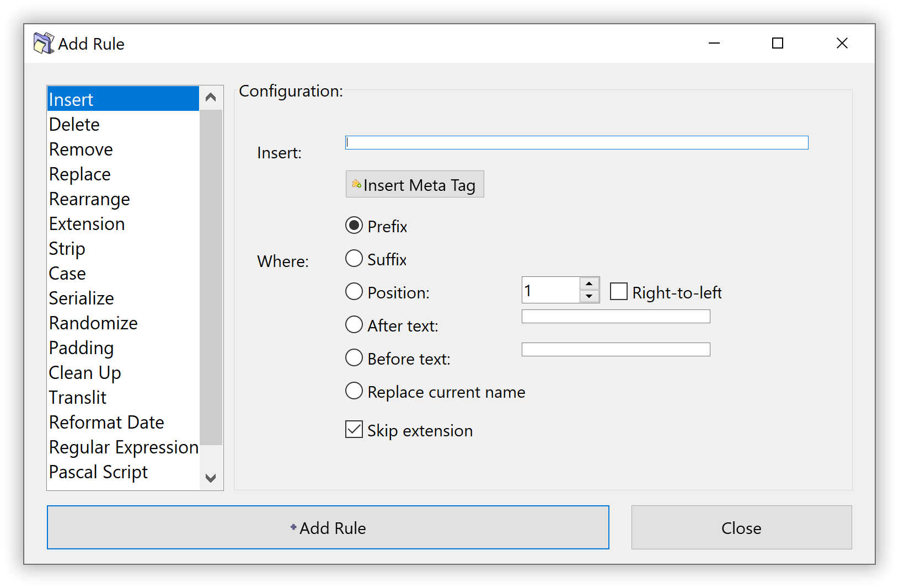Image resolution: width=899 pixels, height=588 pixels.
Task: Select the Suffix radio option
Action: point(354,259)
